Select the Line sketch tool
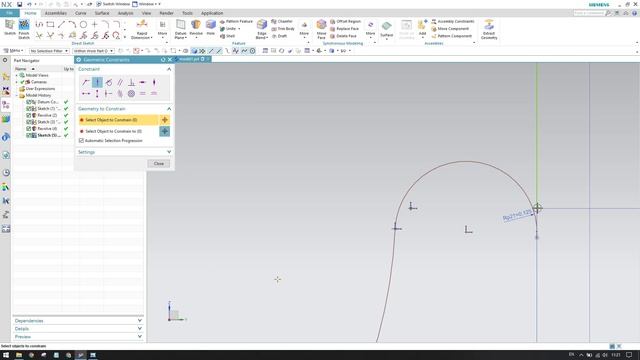The width and height of the screenshot is (640, 360). [x=61, y=24]
